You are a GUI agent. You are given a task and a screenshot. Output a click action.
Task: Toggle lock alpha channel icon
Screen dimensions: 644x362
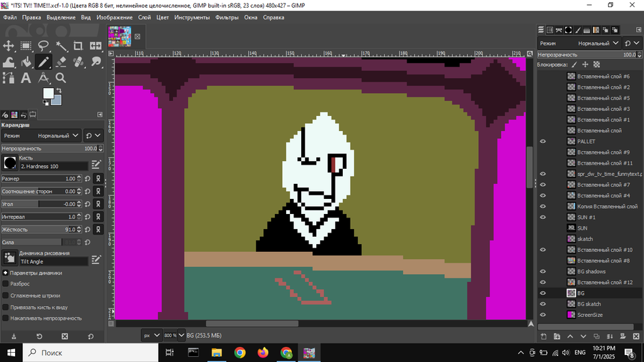coord(597,64)
